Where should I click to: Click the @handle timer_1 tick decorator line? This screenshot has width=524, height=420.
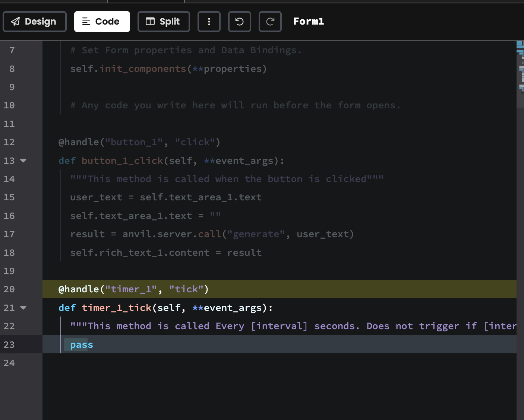pyautogui.click(x=133, y=289)
